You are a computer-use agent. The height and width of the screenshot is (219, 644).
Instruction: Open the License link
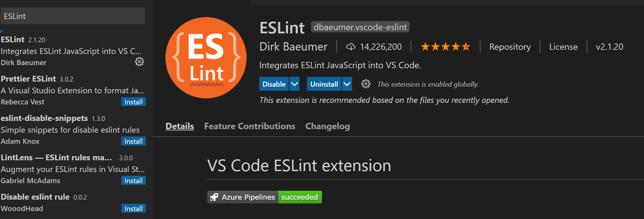(x=563, y=47)
